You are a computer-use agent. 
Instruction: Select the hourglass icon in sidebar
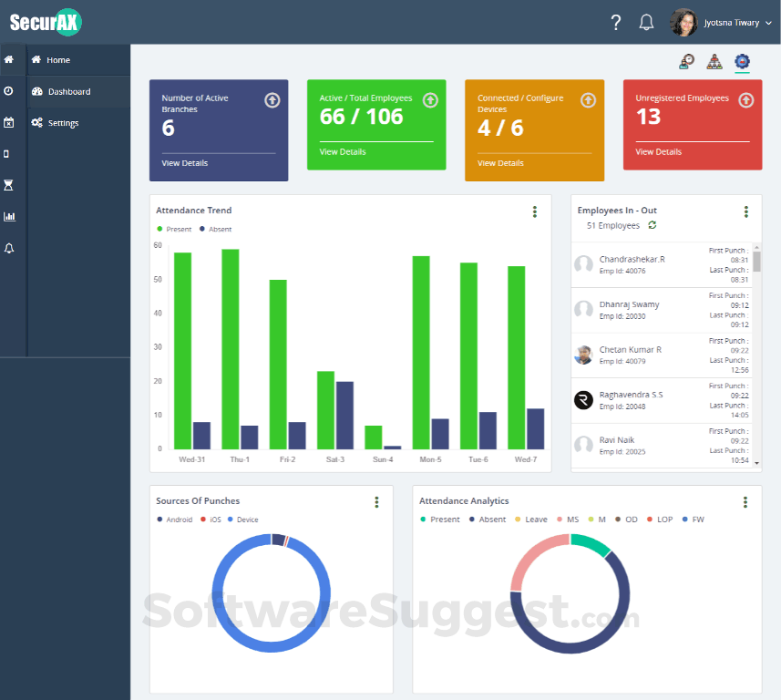point(8,185)
